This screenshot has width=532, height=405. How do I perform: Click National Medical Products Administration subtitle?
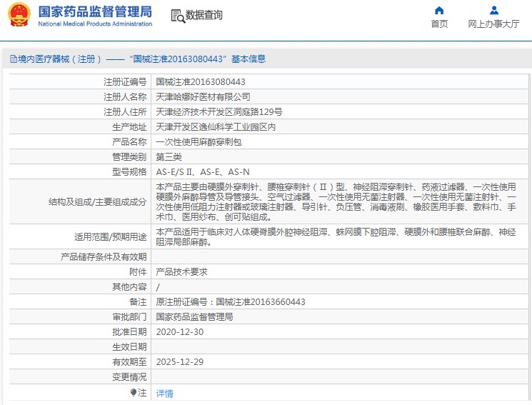(96, 24)
